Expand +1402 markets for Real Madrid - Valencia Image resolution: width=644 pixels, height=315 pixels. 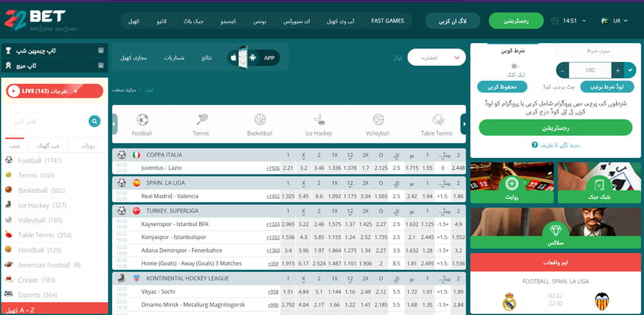coord(272,196)
